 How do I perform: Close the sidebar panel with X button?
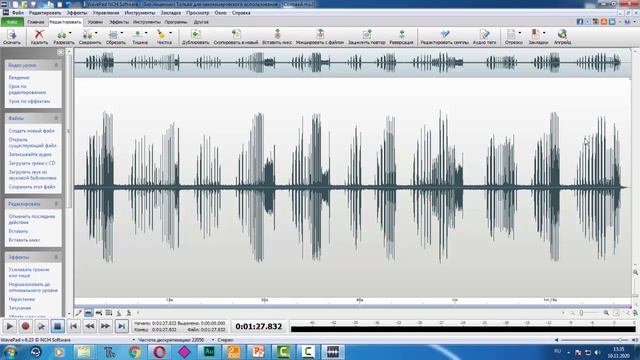click(x=60, y=52)
